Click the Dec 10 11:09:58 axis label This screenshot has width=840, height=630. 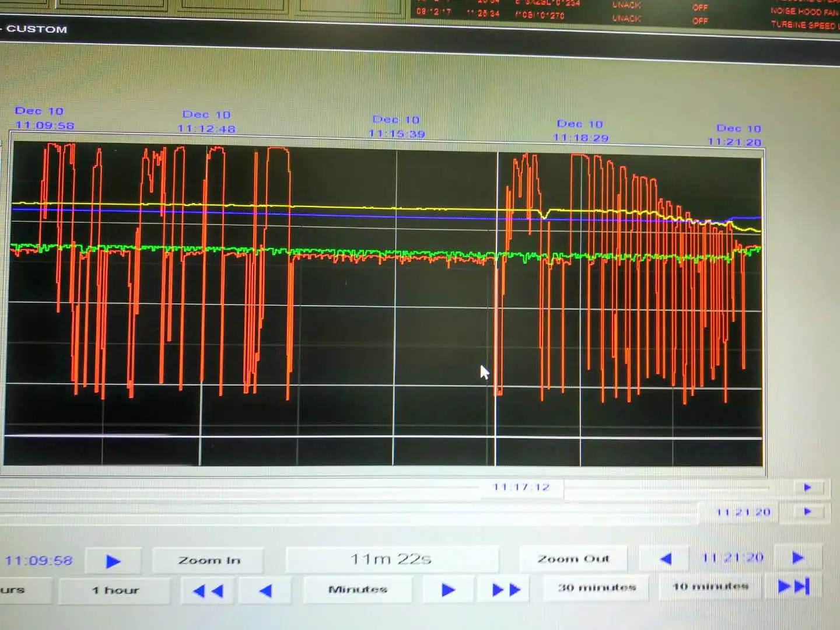[44, 118]
